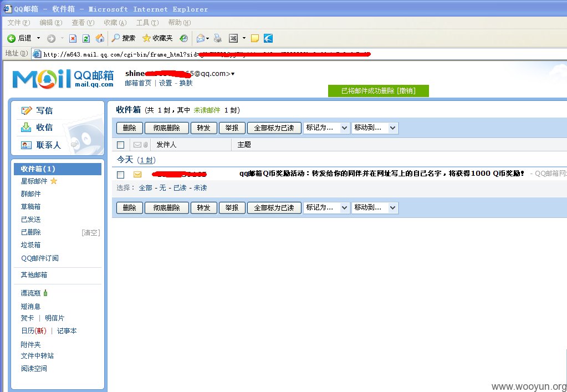Screen dimensions: 567x392
Task: Open the Forward button history dropdown arrow
Action: (62, 38)
